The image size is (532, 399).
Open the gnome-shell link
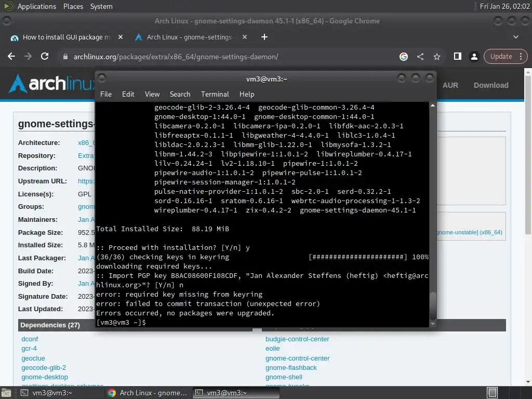click(284, 377)
